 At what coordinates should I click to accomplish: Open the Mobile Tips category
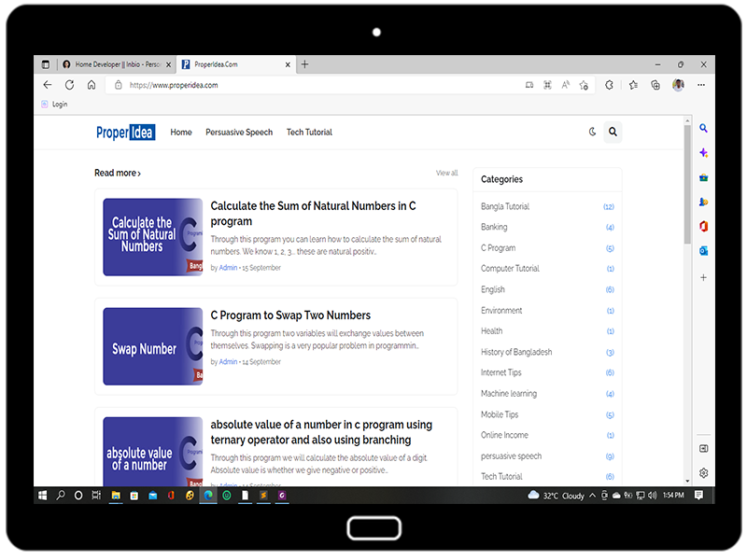click(500, 414)
